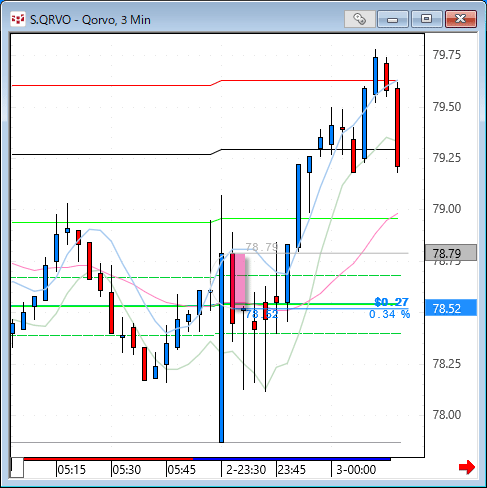The height and width of the screenshot is (488, 487).
Task: Click the 0.34 % gain label
Action: (x=390, y=314)
